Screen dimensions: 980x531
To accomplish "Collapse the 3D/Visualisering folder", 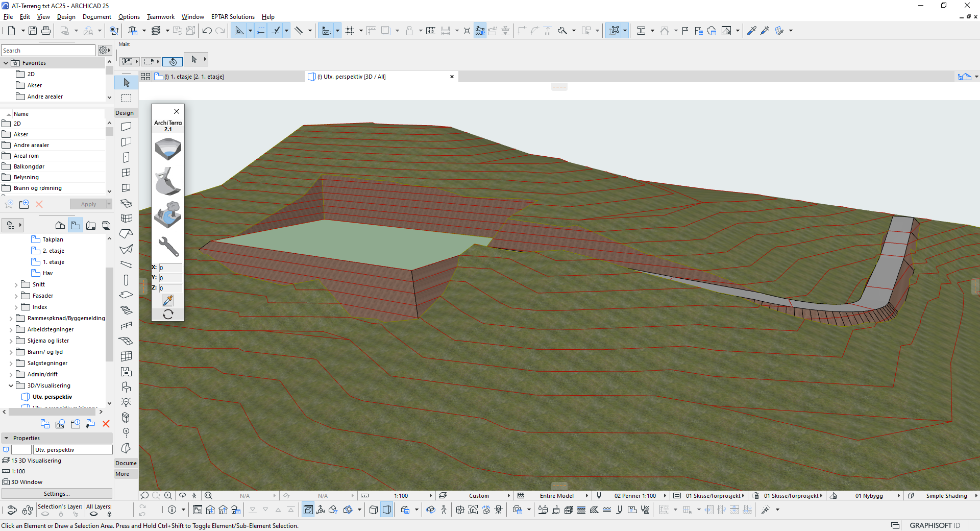I will point(11,386).
